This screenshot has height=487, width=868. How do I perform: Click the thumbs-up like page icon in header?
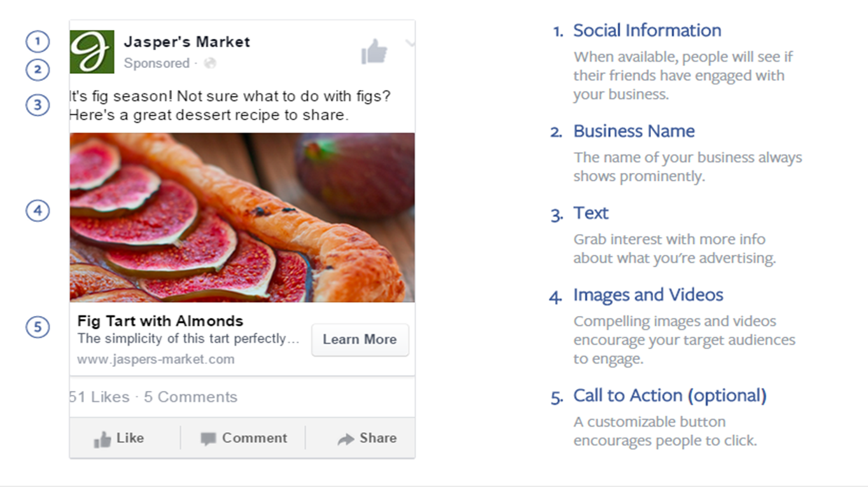(374, 51)
